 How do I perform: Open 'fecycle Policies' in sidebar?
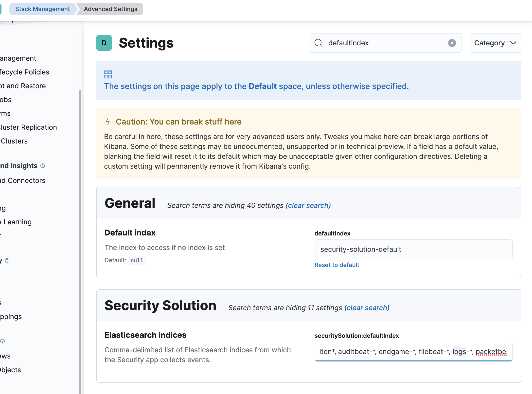[25, 72]
